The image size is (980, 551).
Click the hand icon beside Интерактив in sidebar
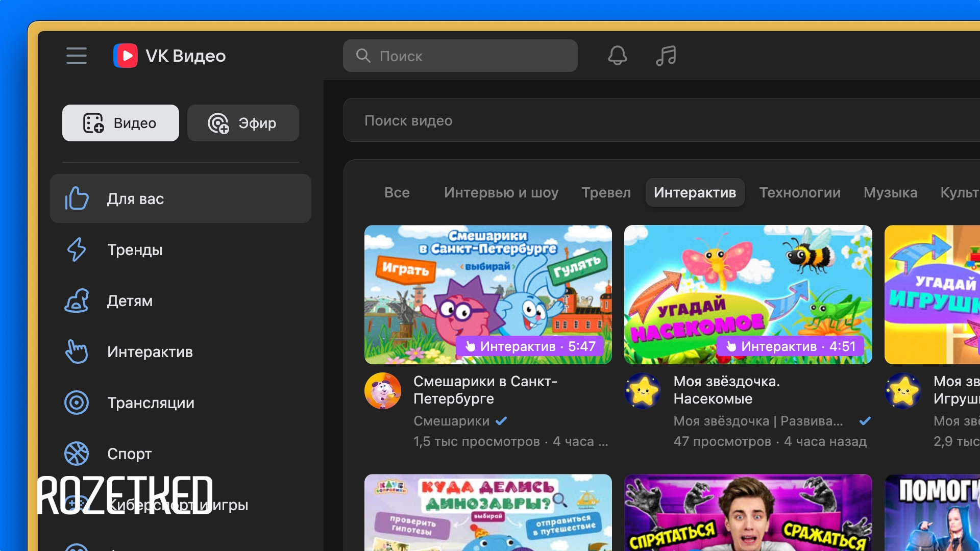(77, 352)
